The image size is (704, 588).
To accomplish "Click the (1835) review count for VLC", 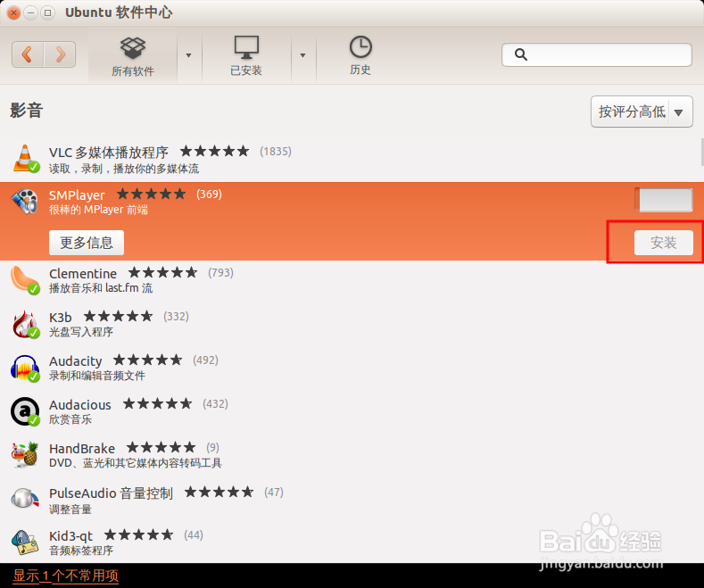I will point(276,152).
